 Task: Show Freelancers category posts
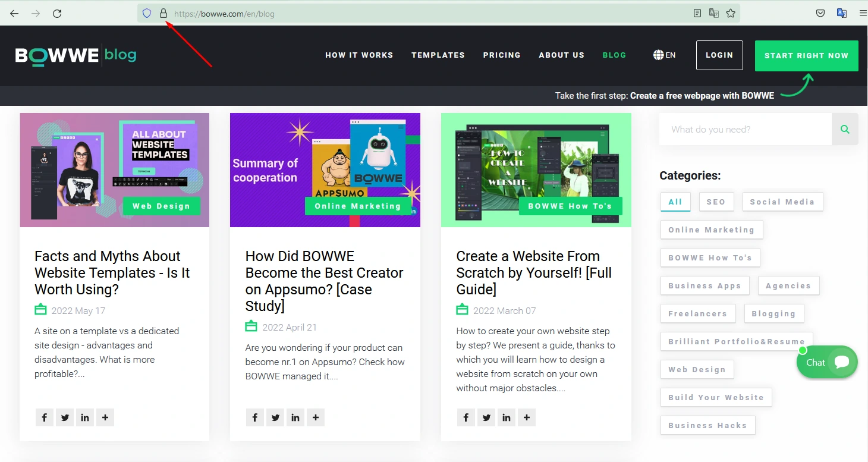[x=698, y=313]
